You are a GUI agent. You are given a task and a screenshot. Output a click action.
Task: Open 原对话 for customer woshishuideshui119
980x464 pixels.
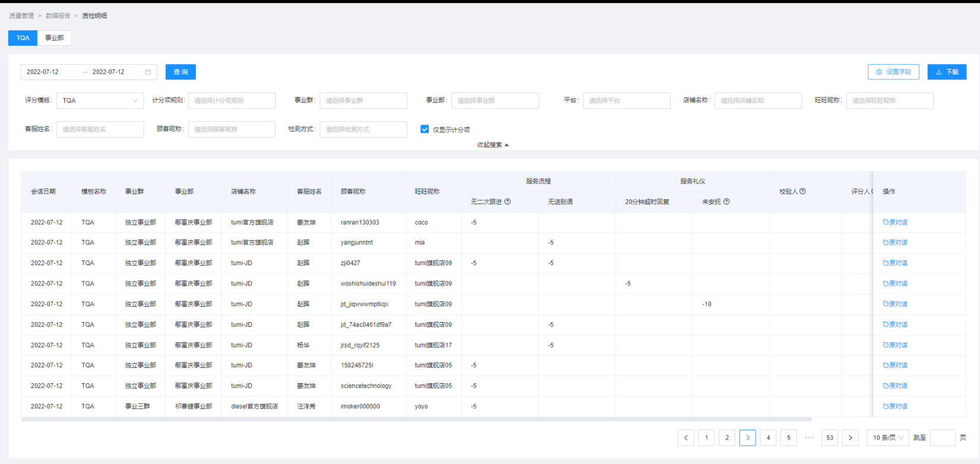pos(895,284)
